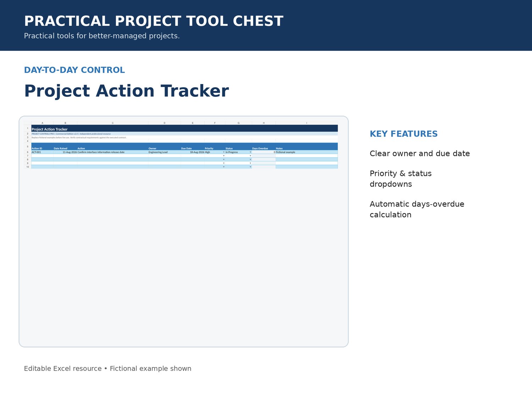Open the Priority dropdown arrow in row 6
532x399 pixels.
pos(224,152)
